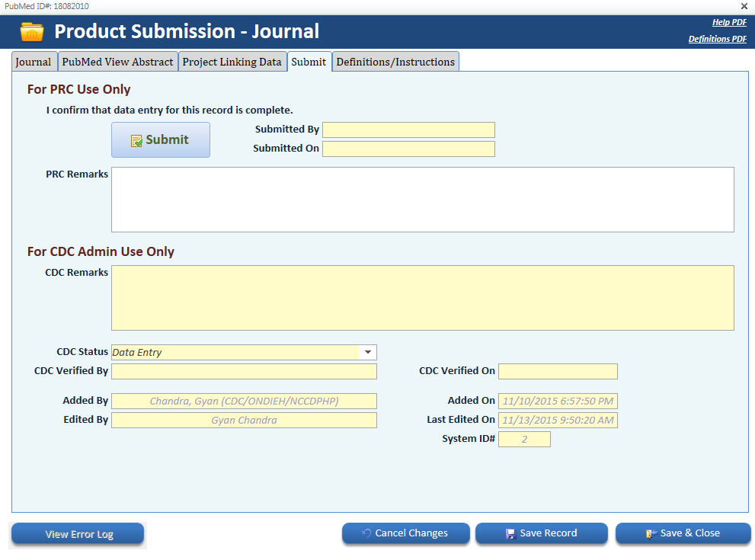This screenshot has height=560, width=755.
Task: Go to the Project Linking Data tab
Action: [x=232, y=62]
